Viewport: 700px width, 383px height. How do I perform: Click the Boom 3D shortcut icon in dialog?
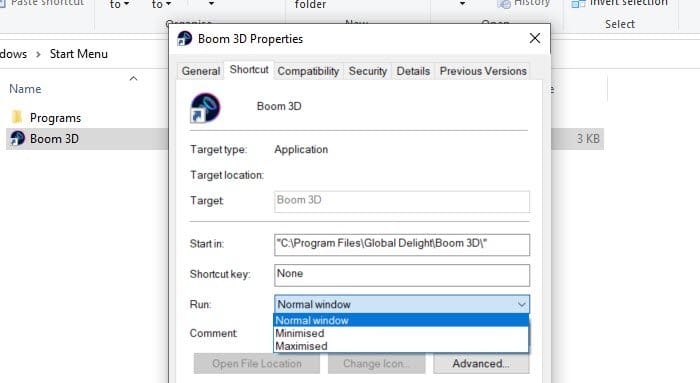[205, 108]
